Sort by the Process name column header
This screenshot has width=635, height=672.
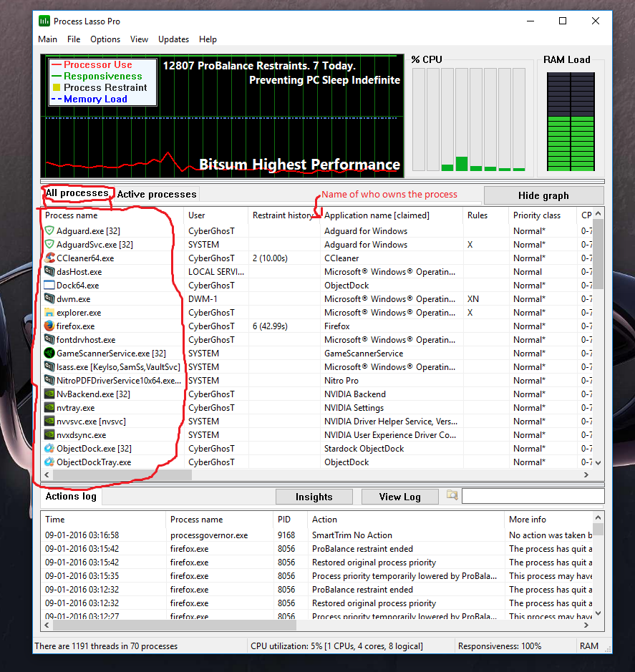[x=113, y=215]
